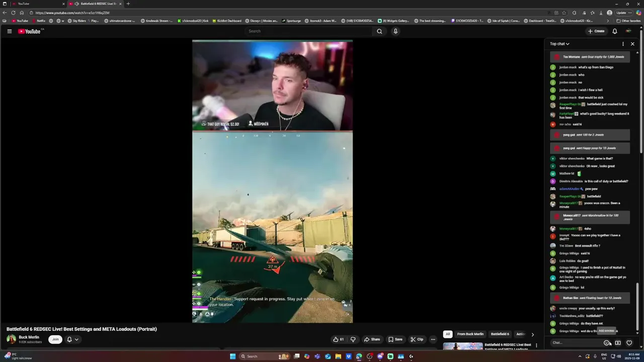This screenshot has width=644, height=362.
Task: Expand the Top chat dropdown
Action: coord(559,44)
